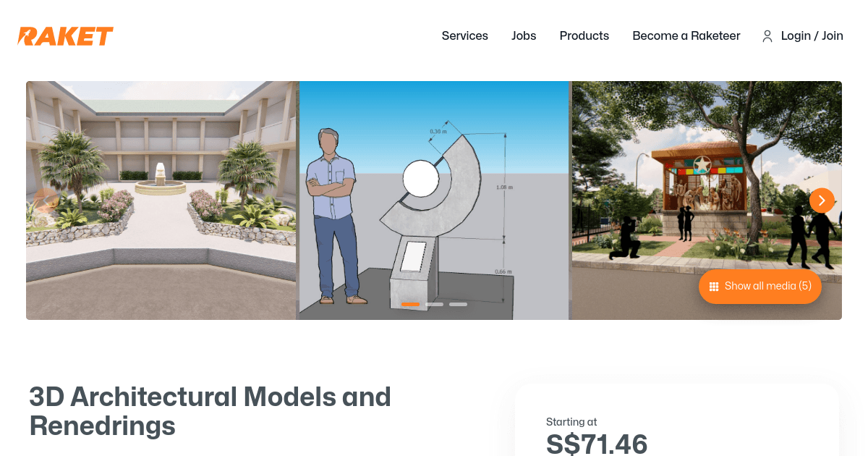The height and width of the screenshot is (456, 868).
Task: Open the sculpture dimension drawing image
Action: coord(434,200)
